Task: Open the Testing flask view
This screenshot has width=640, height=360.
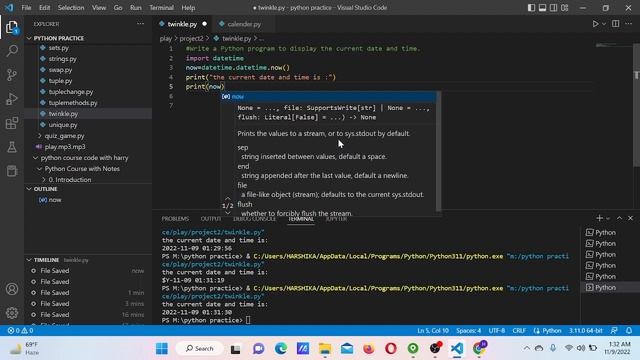Action: pyautogui.click(x=12, y=147)
